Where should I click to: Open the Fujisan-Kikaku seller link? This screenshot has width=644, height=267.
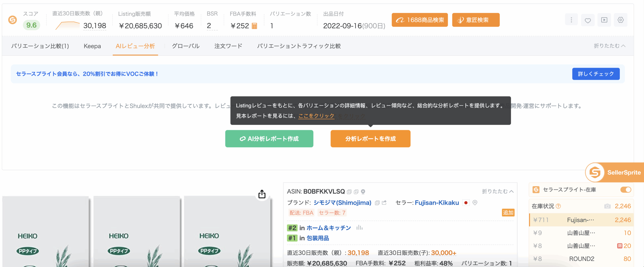click(437, 203)
